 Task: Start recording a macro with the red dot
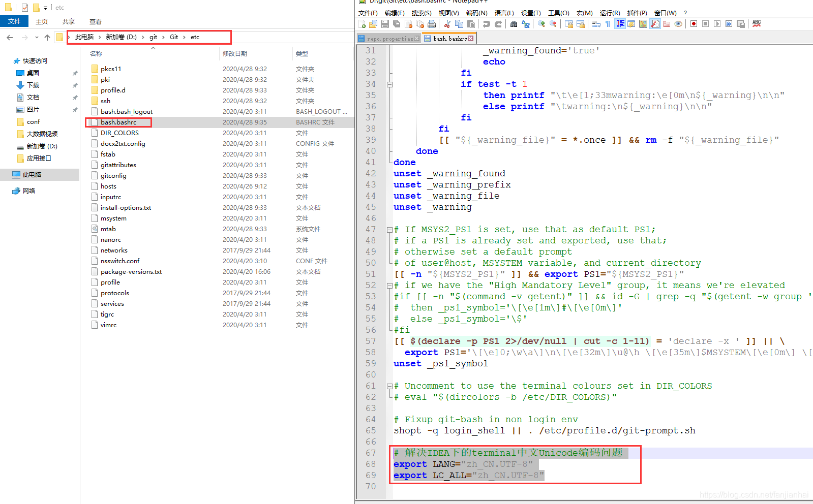tap(694, 24)
